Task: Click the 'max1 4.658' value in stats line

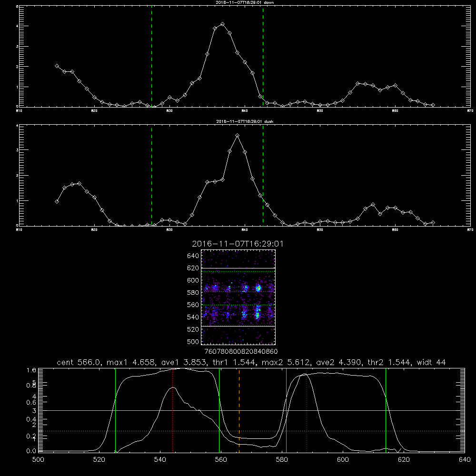Action: (x=131, y=362)
